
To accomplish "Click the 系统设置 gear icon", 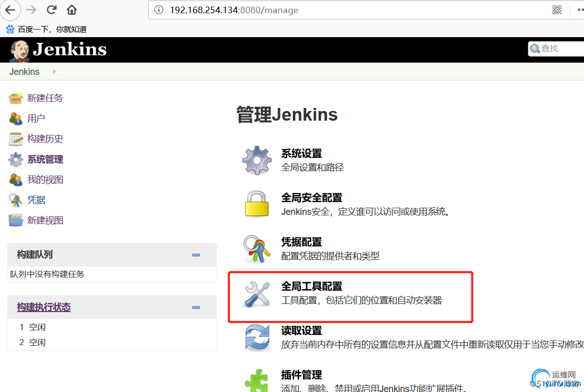I will point(257,160).
